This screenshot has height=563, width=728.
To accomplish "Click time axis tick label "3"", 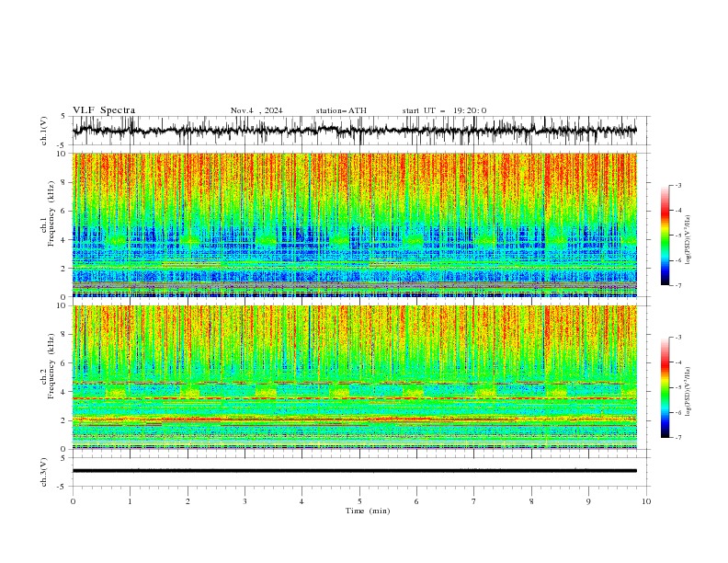I will coord(245,501).
